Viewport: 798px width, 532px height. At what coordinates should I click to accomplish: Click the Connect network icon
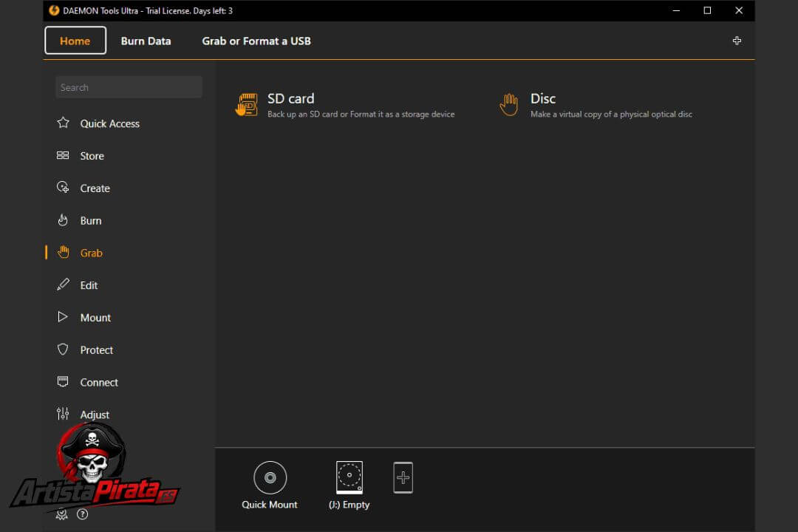pyautogui.click(x=63, y=381)
